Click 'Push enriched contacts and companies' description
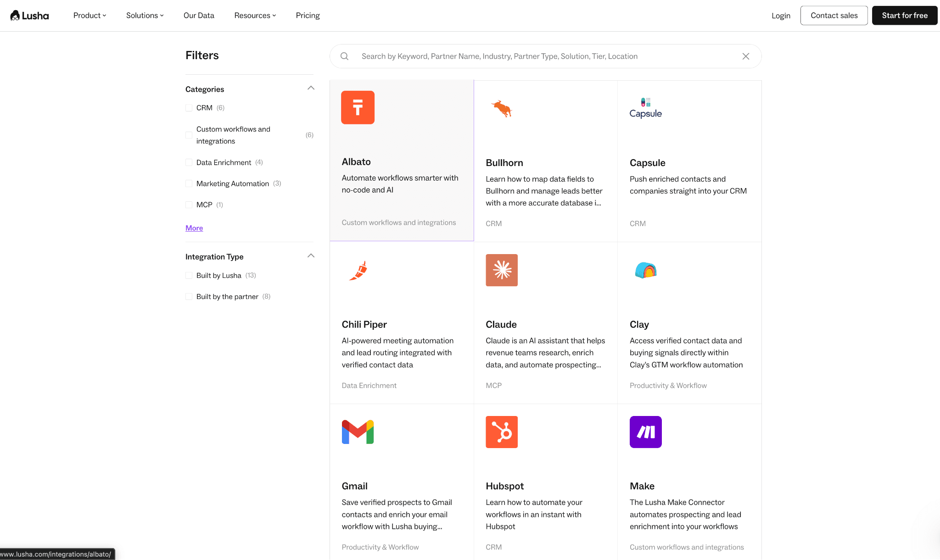Screen dimensions: 940x560 (x=688, y=185)
